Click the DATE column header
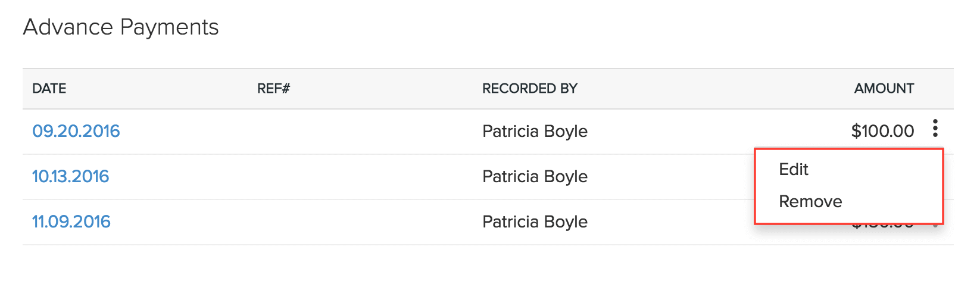 click(49, 89)
